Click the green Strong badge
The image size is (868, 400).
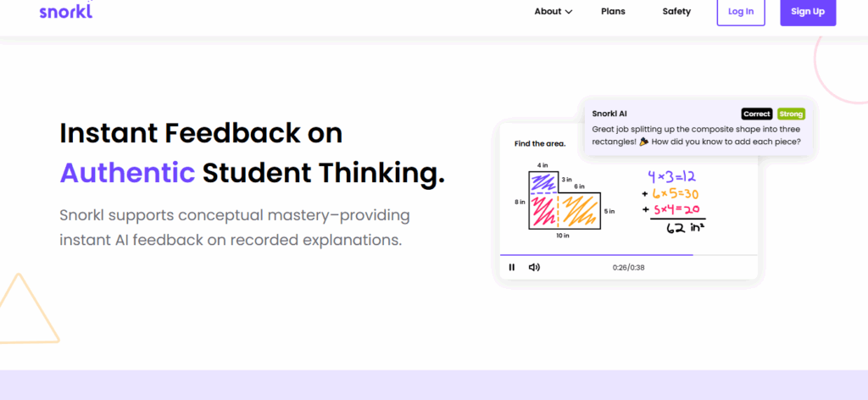791,114
